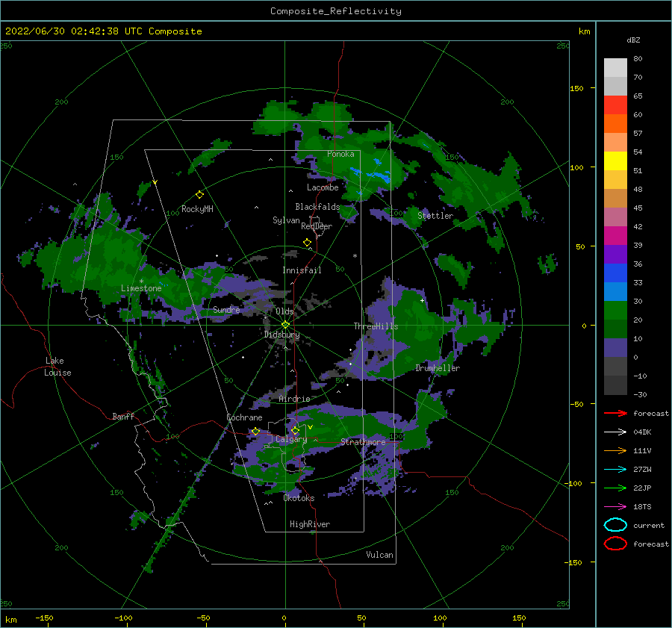The width and height of the screenshot is (672, 628).
Task: Pick the light blue 30–33 dBZ swatch
Action: coord(615,292)
